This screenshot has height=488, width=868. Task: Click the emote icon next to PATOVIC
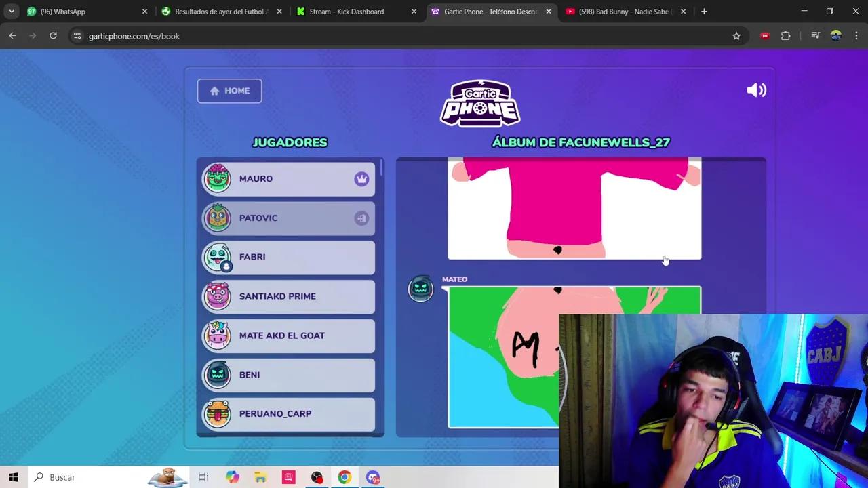(361, 218)
